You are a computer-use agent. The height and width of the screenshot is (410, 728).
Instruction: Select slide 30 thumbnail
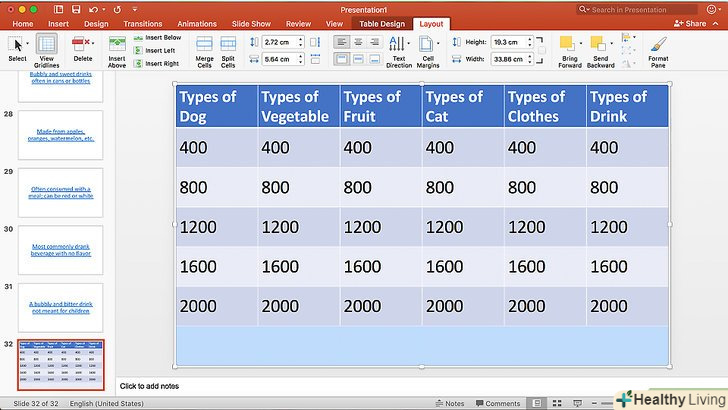coord(62,246)
